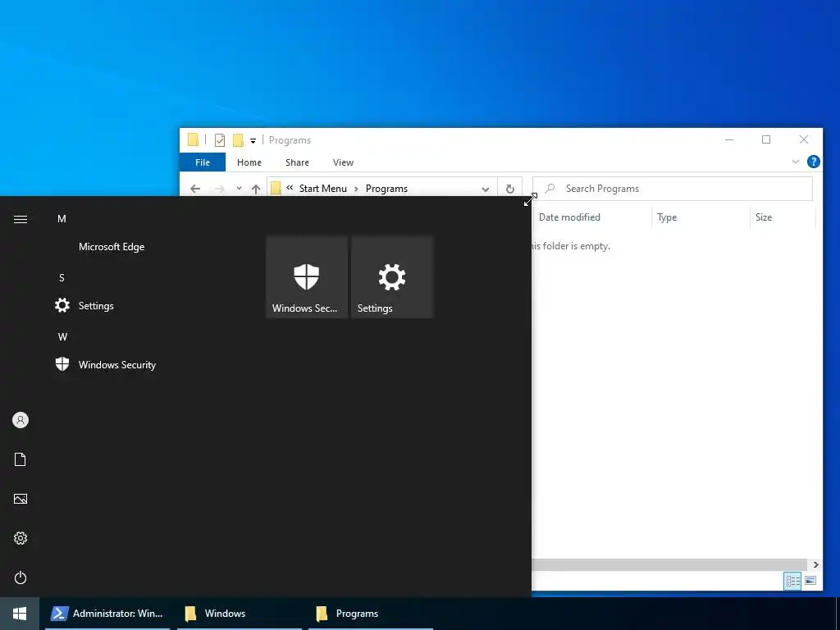This screenshot has height=630, width=840.
Task: Go forward in Explorer navigation
Action: point(219,189)
